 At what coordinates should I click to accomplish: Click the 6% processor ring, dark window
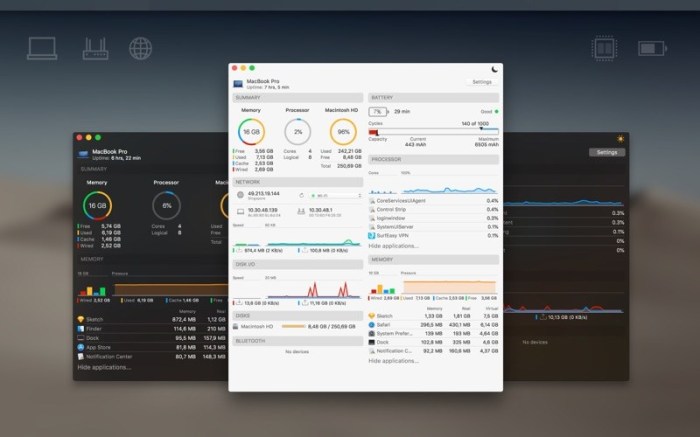[x=167, y=205]
